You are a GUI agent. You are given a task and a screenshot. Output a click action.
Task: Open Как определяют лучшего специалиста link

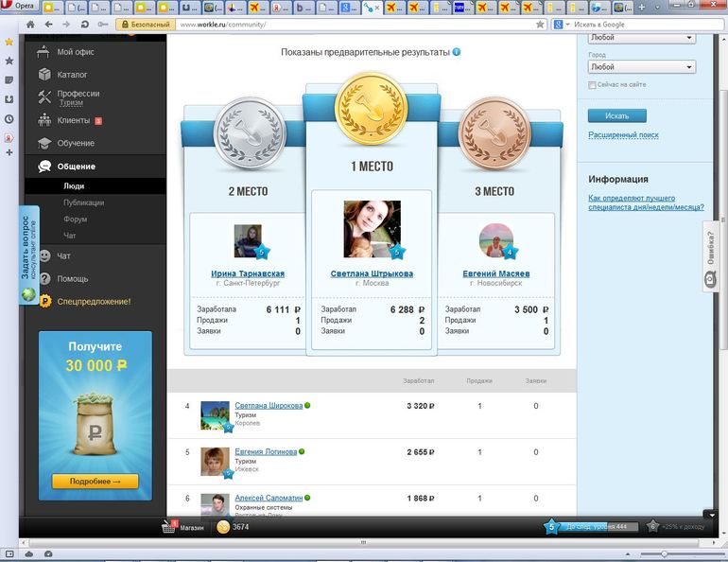pos(646,202)
